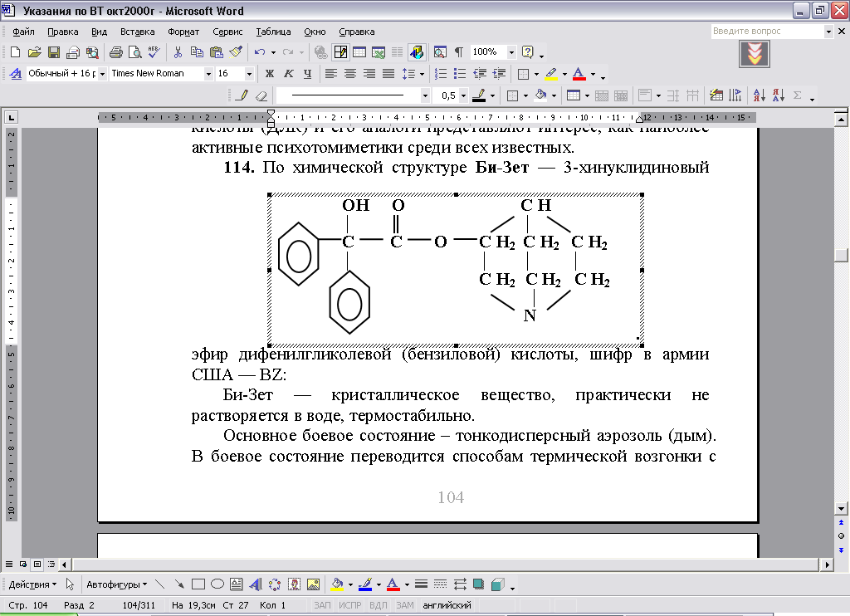This screenshot has height=616, width=850.
Task: Toggle Bold formatting (Ж)
Action: coord(270,74)
